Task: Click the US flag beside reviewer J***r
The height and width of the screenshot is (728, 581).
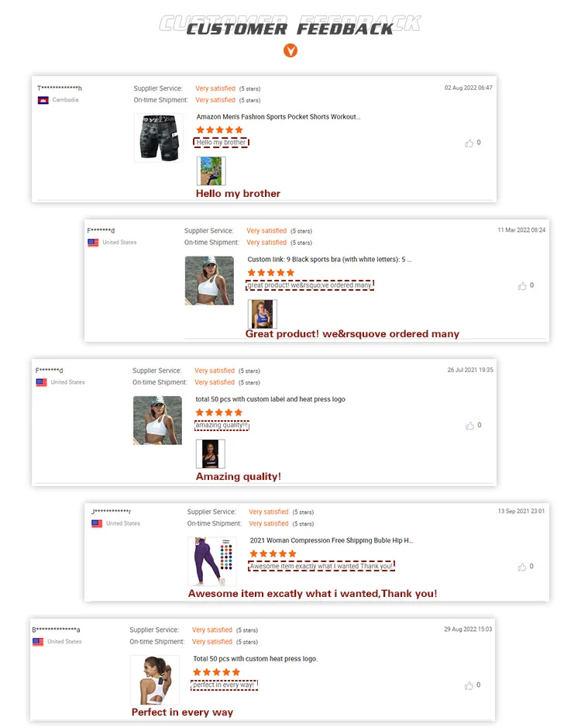Action: coord(97,524)
